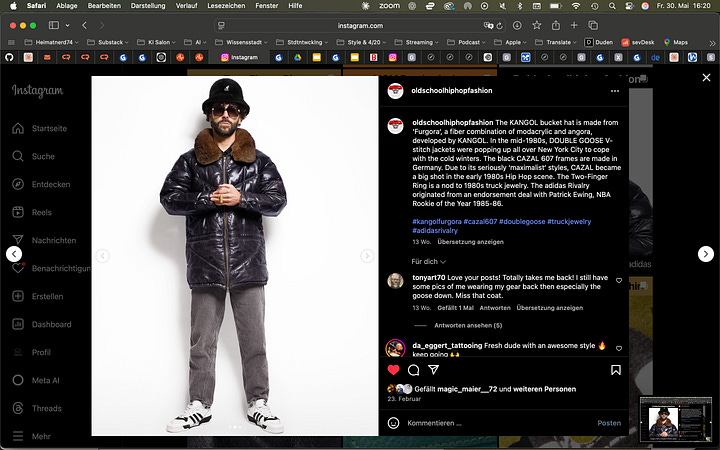Save post with bookmark icon

(x=616, y=370)
